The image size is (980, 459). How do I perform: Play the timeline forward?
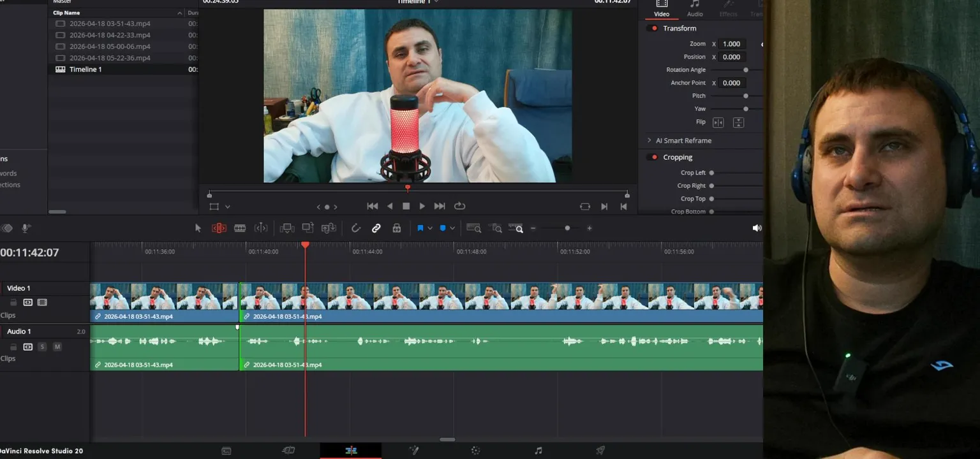422,207
